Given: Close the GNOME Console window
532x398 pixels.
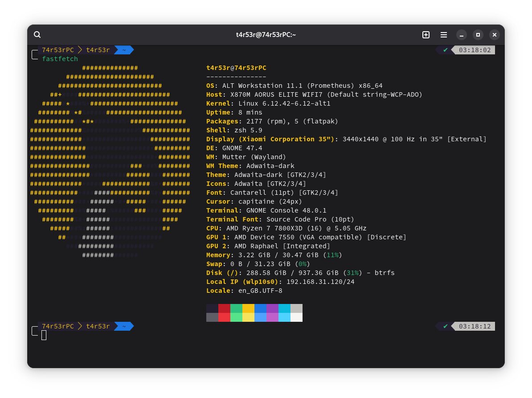Looking at the screenshot, I should coord(494,35).
